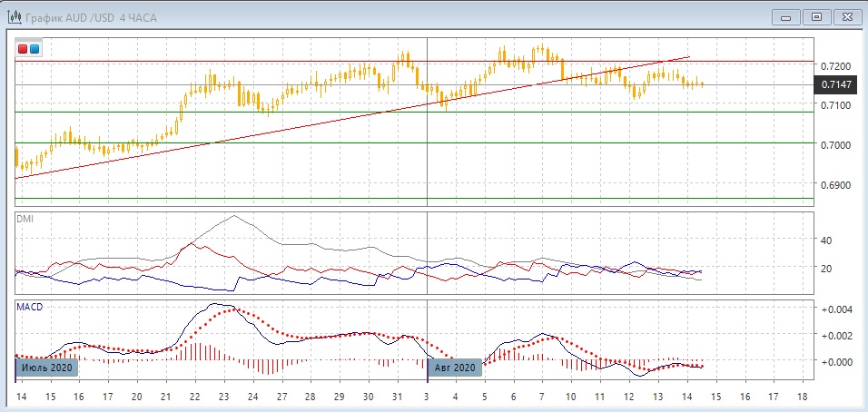Maximize the AUD/USD chart window
Image resolution: width=868 pixels, height=412 pixels.
(x=816, y=16)
